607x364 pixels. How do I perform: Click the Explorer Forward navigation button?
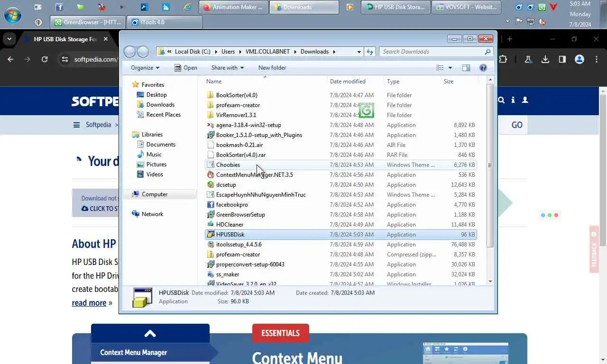point(143,52)
